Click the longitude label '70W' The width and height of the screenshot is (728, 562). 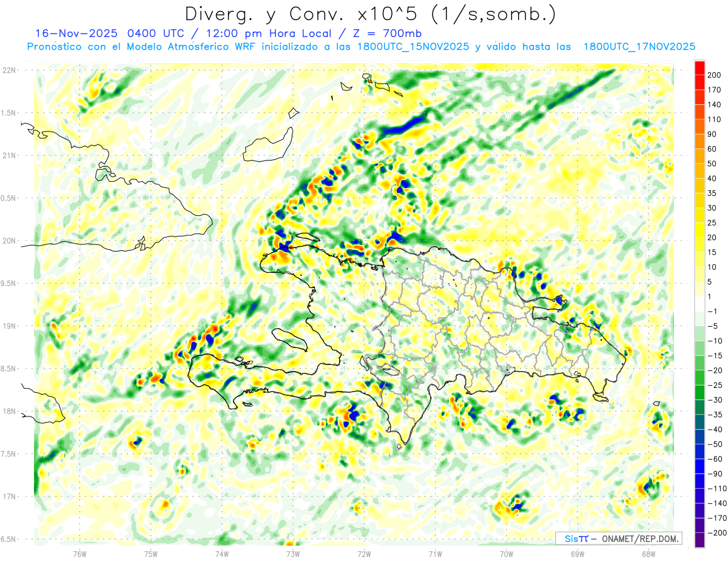[507, 554]
